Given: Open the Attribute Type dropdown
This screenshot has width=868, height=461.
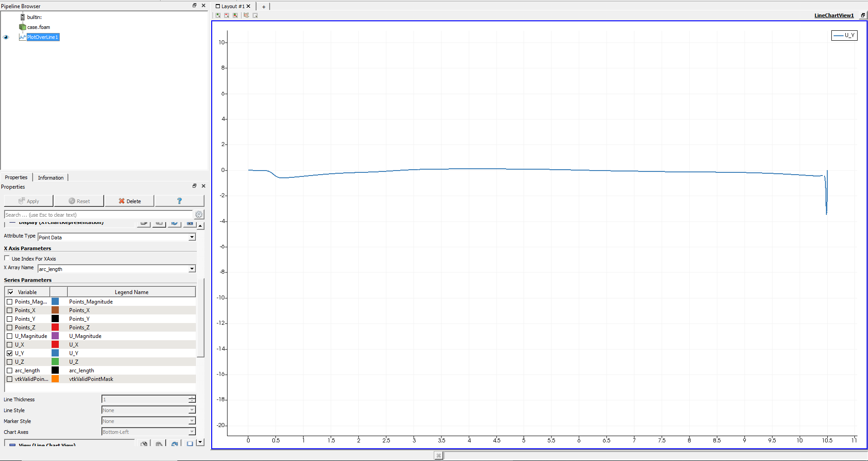Looking at the screenshot, I should coord(117,237).
